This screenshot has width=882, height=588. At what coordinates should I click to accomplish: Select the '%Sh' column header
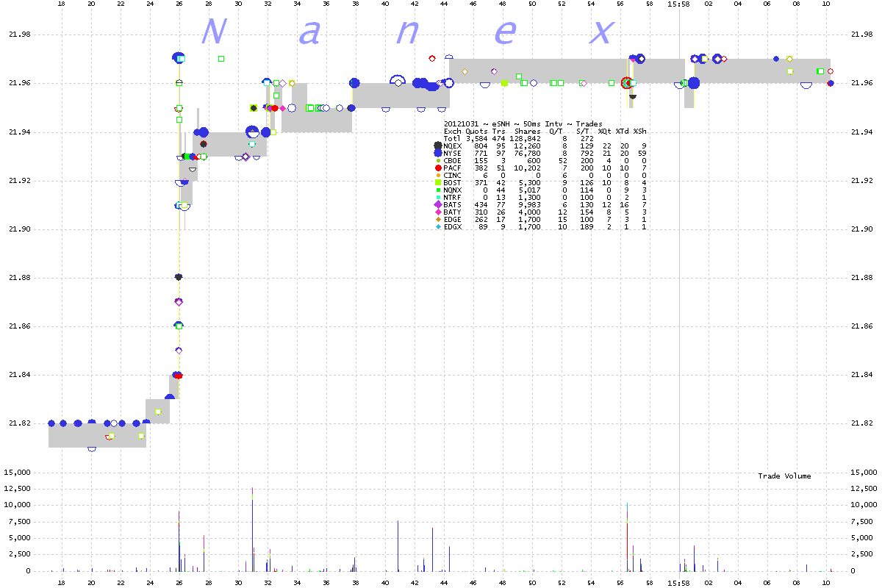pos(640,131)
